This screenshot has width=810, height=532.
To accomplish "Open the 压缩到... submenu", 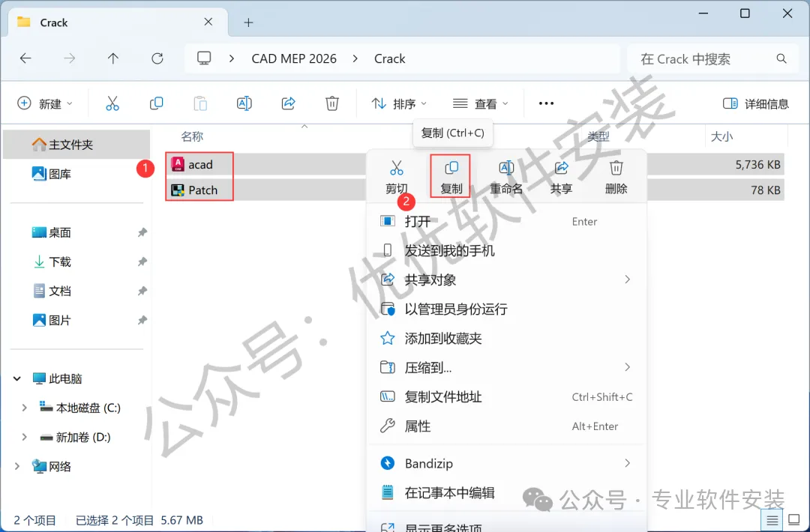I will pos(506,367).
